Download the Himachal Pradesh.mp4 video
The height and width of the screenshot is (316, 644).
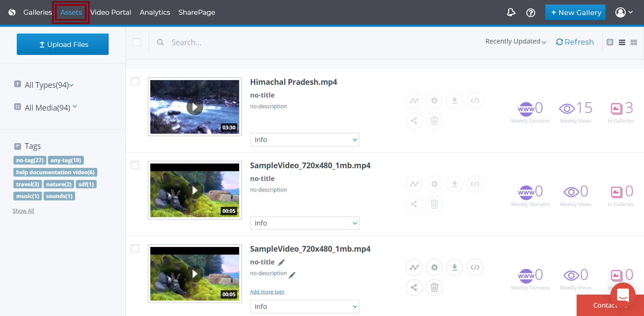click(454, 101)
